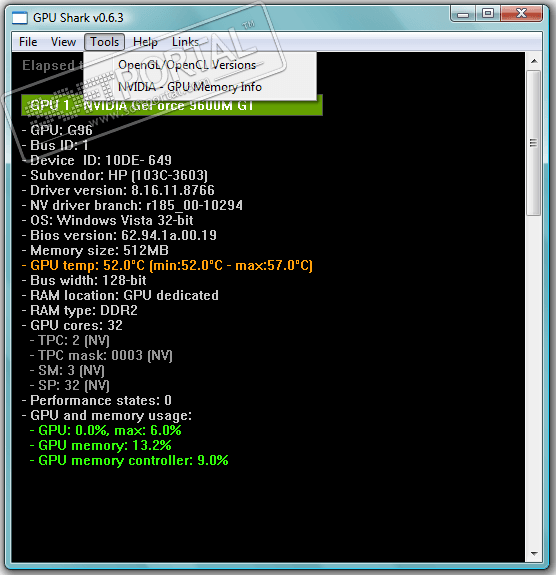Open the View menu

pos(63,42)
